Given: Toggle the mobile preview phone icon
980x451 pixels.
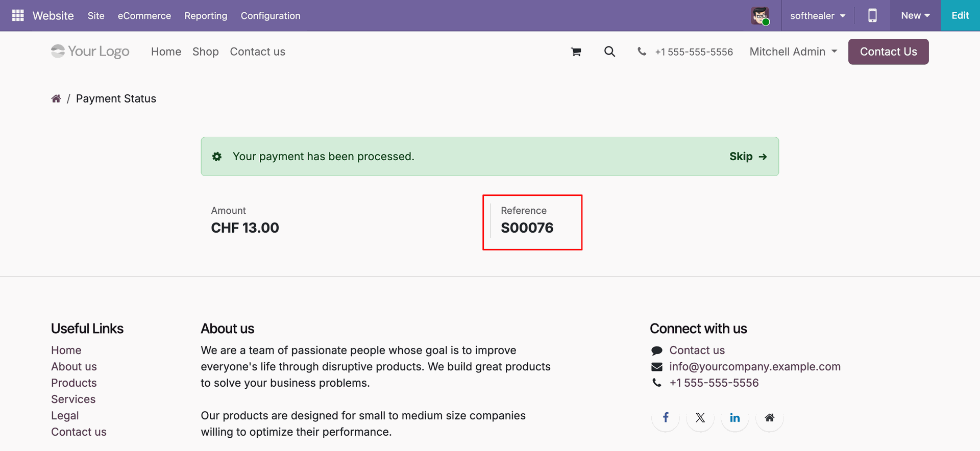Looking at the screenshot, I should point(872,15).
